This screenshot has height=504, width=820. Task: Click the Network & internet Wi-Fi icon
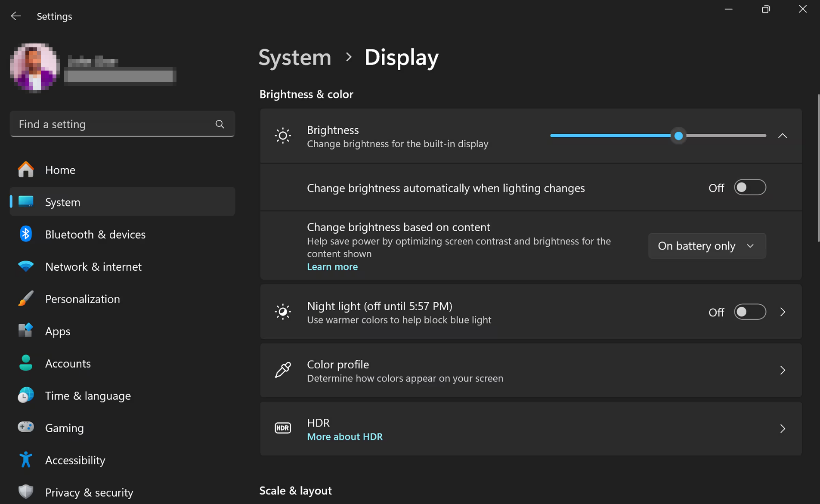26,266
